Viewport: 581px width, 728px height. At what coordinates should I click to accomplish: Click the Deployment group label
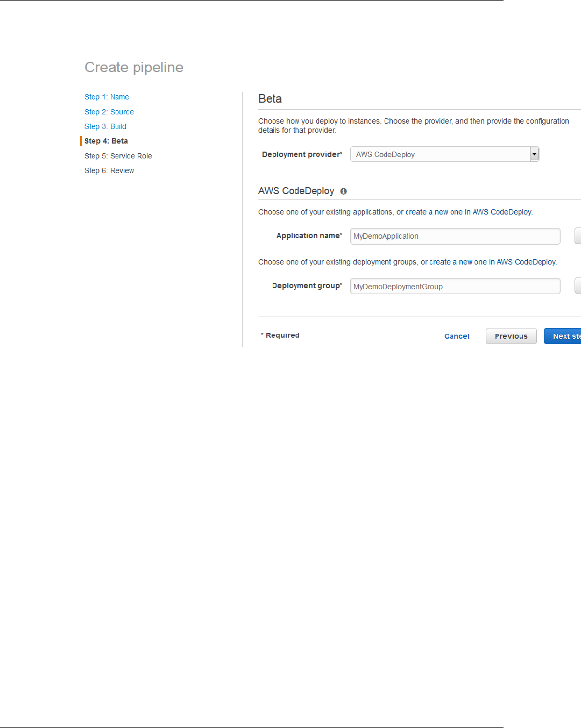coord(307,286)
